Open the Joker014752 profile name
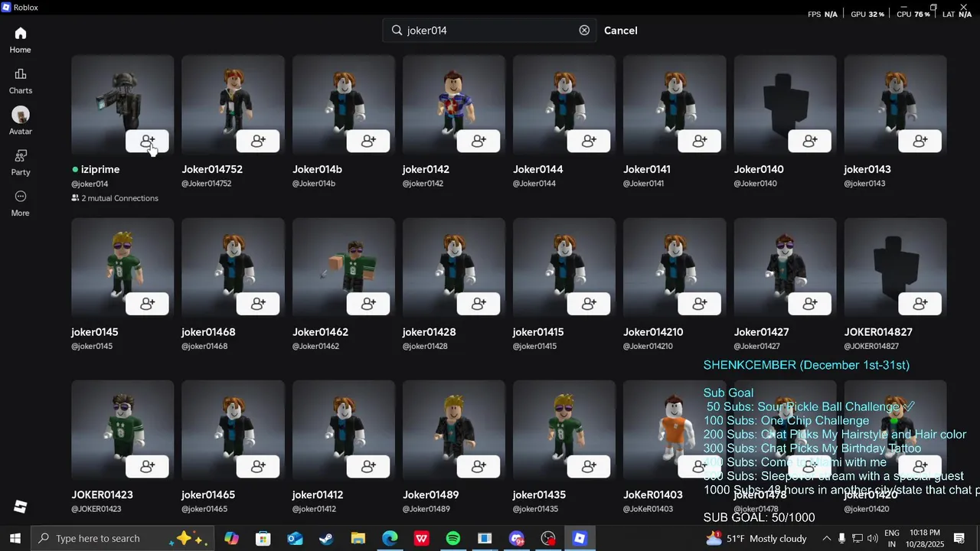Image resolution: width=980 pixels, height=551 pixels. click(212, 169)
